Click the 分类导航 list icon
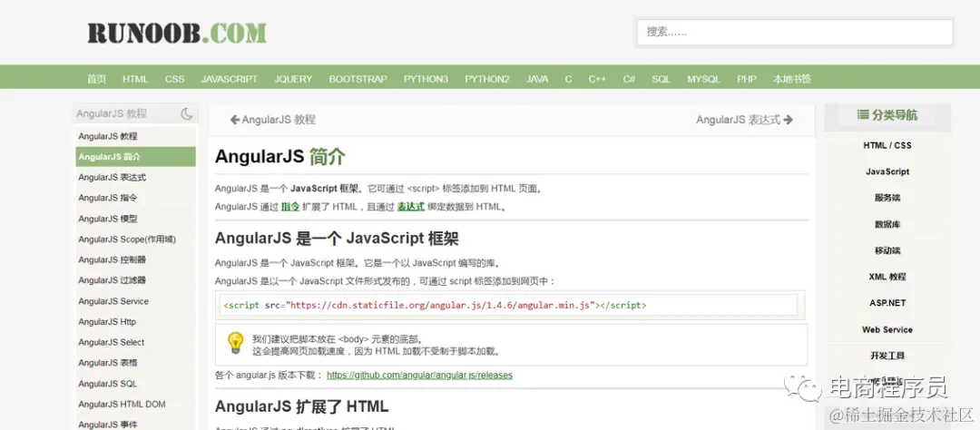This screenshot has width=980, height=430. point(863,115)
